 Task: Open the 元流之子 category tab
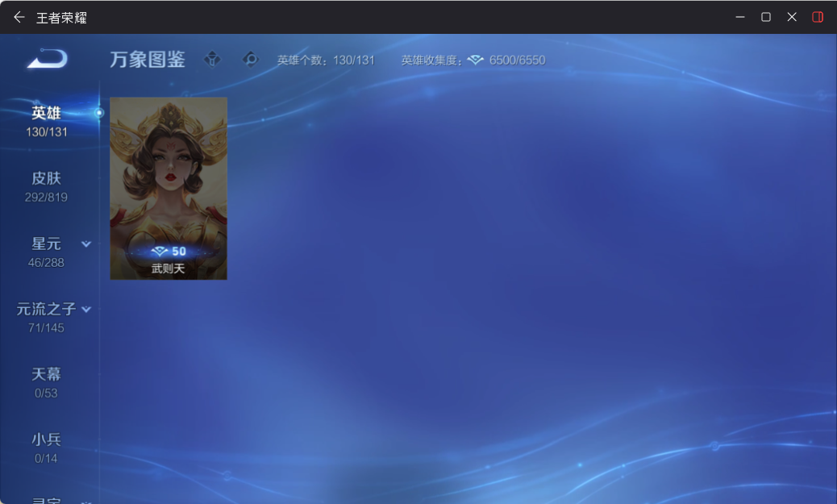coord(46,318)
